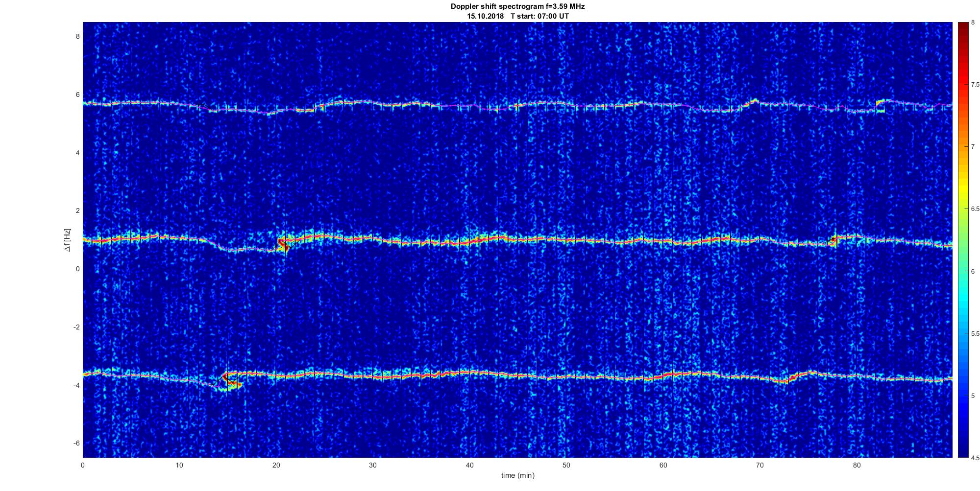This screenshot has height=491, width=980.
Task: Click the colorbar tick label 7
Action: [x=973, y=147]
